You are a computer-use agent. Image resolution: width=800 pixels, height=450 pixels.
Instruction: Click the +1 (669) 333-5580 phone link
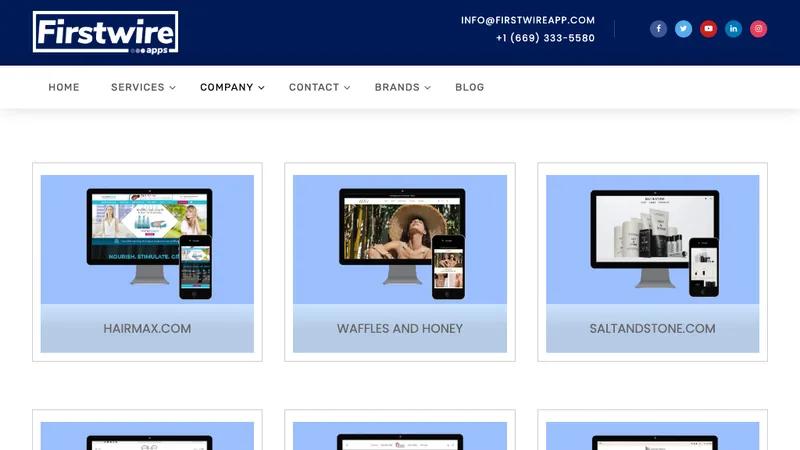(545, 38)
